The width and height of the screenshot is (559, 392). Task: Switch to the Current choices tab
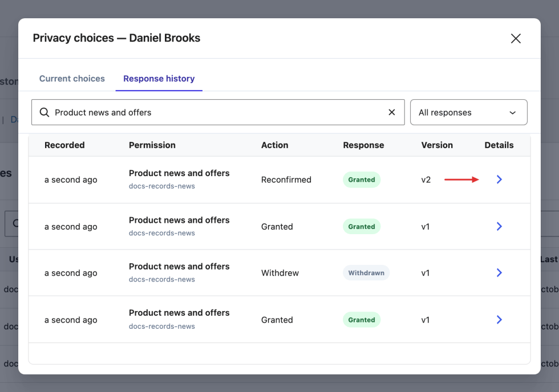72,78
